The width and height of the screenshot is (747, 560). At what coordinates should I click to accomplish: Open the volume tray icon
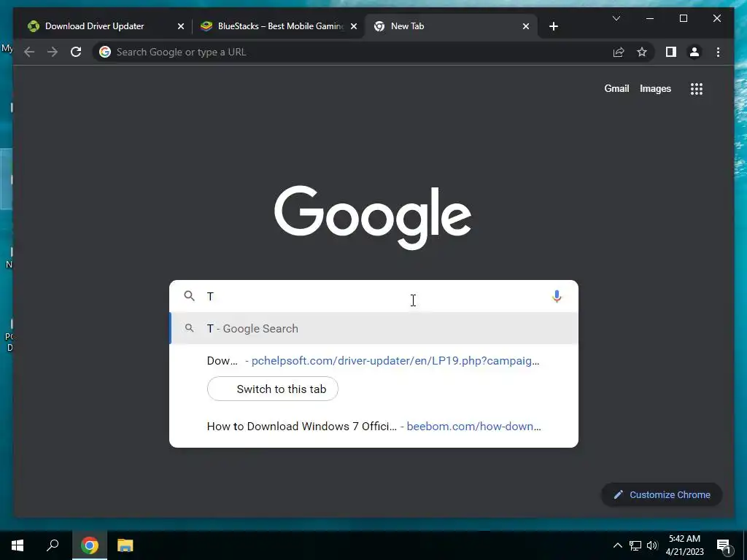click(x=652, y=545)
